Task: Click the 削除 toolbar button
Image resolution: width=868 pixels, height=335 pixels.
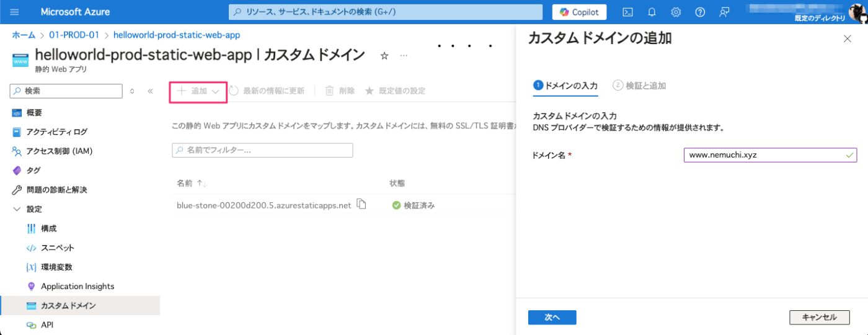Action: pyautogui.click(x=340, y=91)
